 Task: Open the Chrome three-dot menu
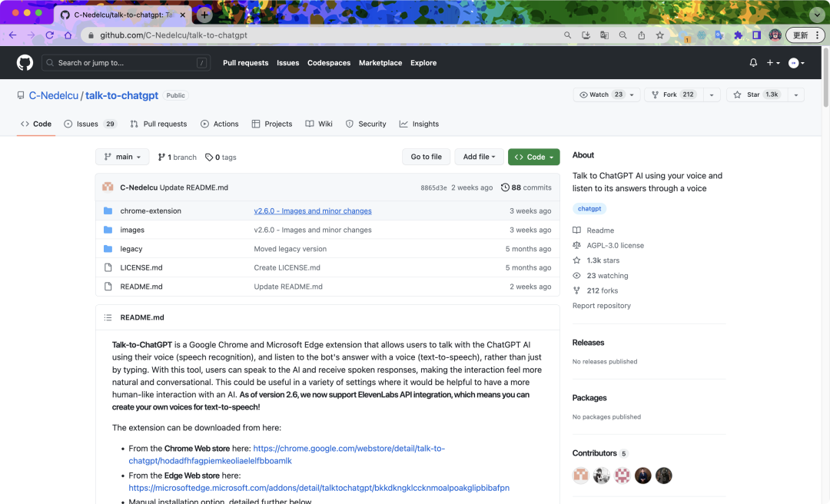(x=817, y=35)
